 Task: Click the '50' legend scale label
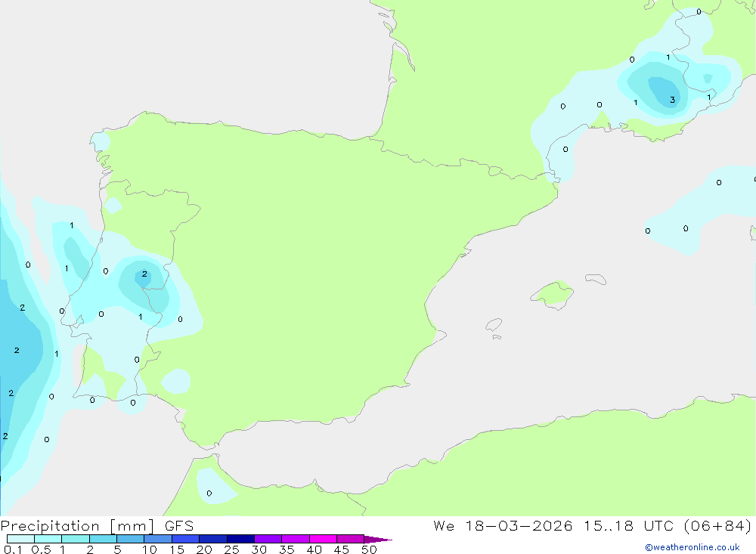coord(369,549)
